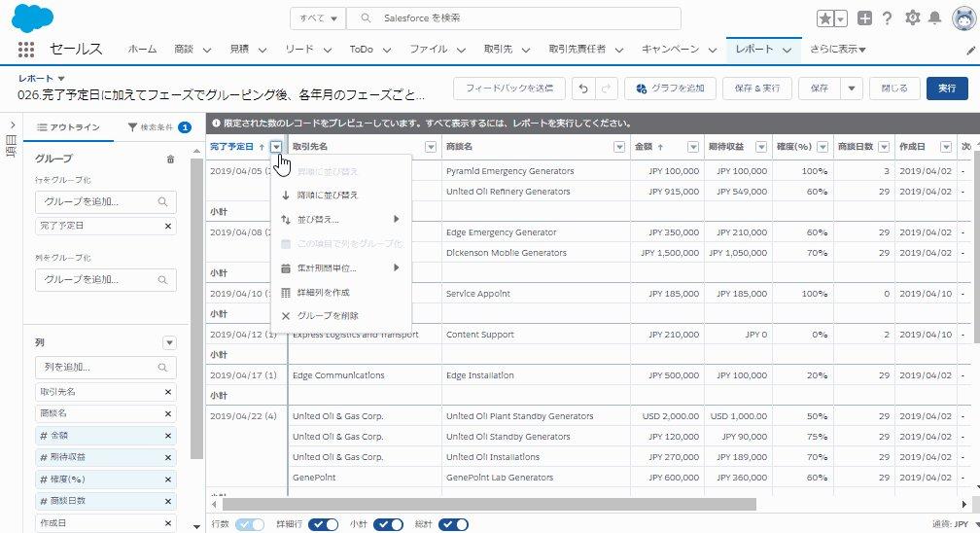Screen dimensions: 980x533
Task: Click the Pyramid Emergency Generators cell
Action: (x=537, y=171)
